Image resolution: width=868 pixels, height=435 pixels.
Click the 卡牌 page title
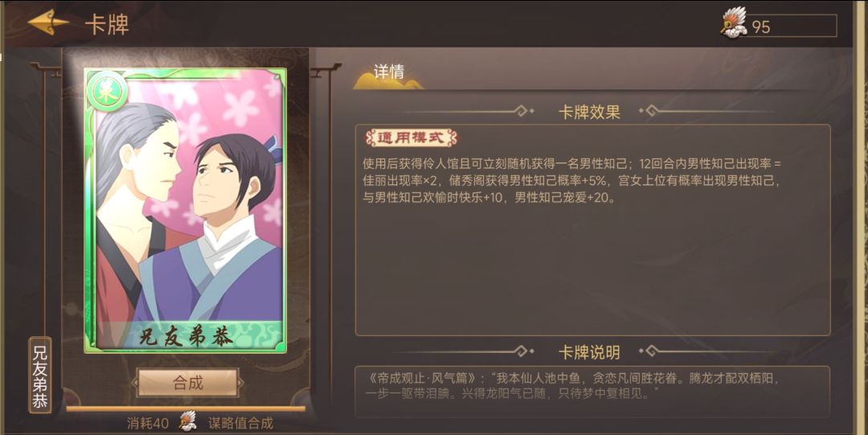(107, 24)
